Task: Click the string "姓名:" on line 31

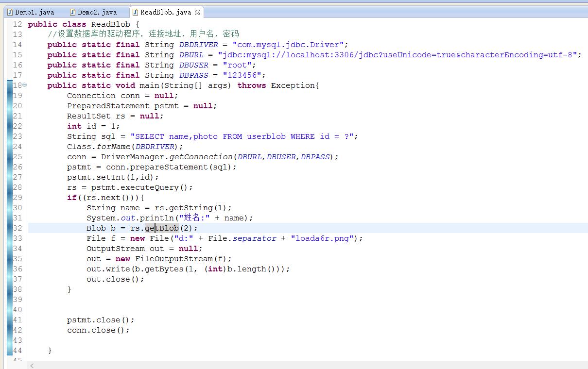Action: tap(194, 218)
